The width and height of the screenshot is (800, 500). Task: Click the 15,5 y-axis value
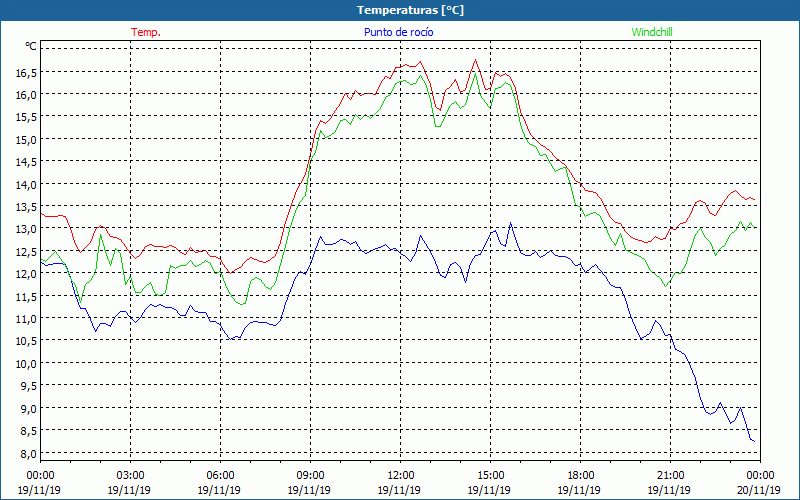coord(27,117)
